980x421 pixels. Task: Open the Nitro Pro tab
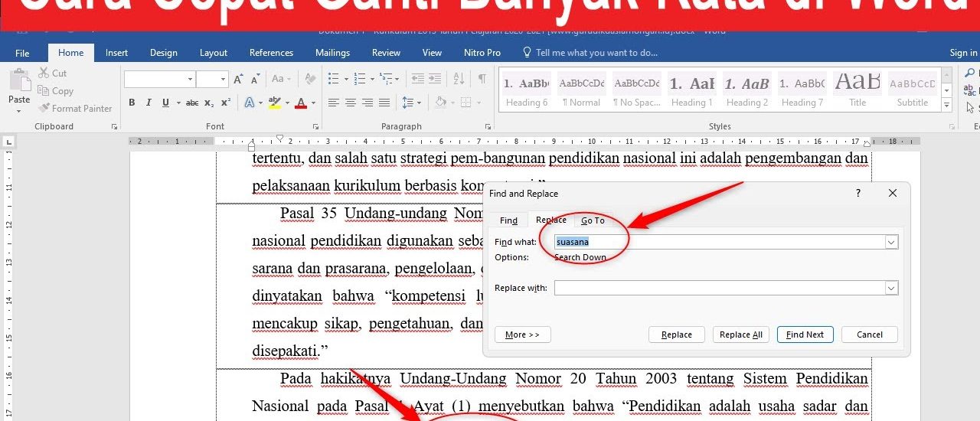482,53
